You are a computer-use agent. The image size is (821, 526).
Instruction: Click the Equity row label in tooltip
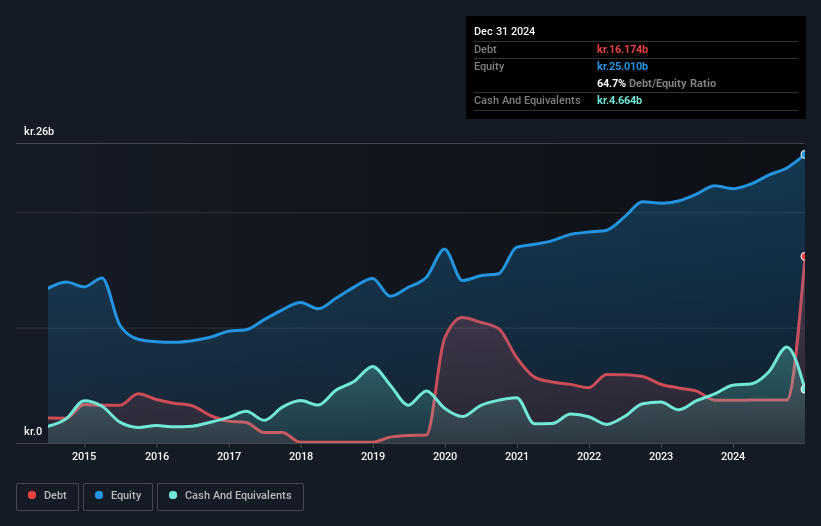pos(489,66)
